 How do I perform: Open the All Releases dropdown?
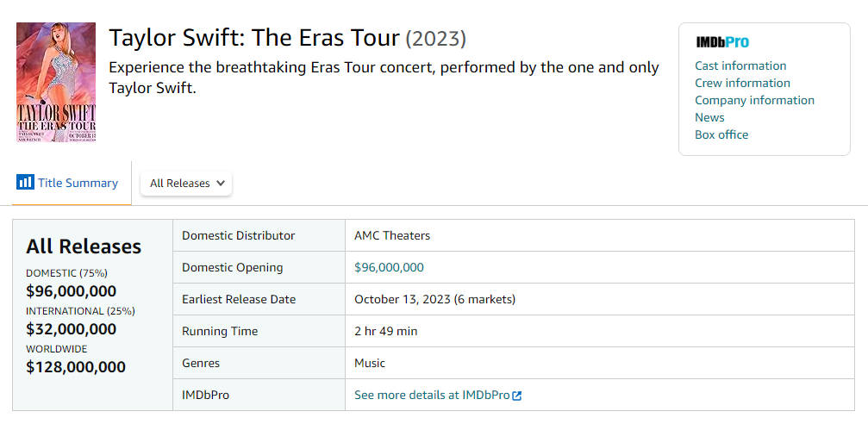click(185, 183)
